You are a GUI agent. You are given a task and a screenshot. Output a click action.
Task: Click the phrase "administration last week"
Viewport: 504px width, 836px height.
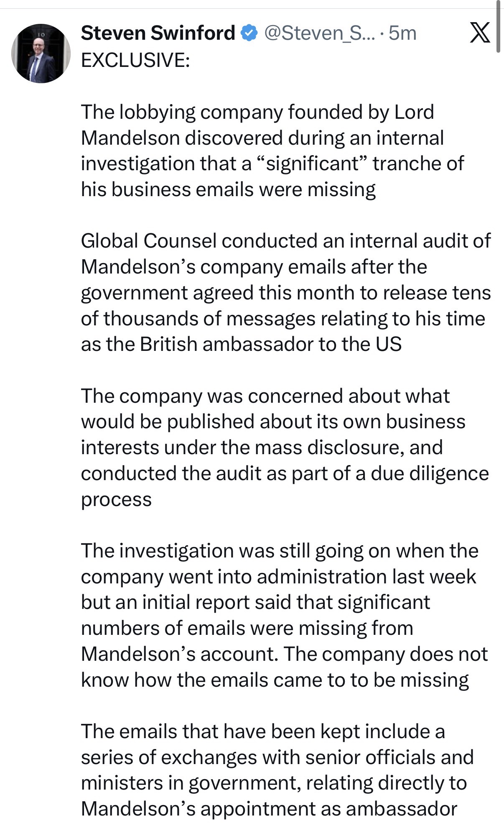[x=367, y=577]
